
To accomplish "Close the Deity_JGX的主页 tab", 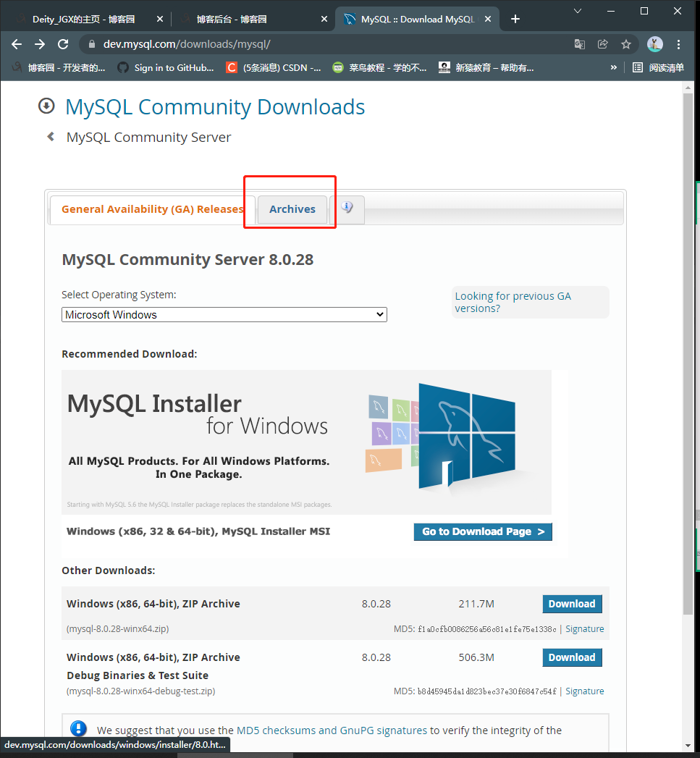I will coord(160,19).
